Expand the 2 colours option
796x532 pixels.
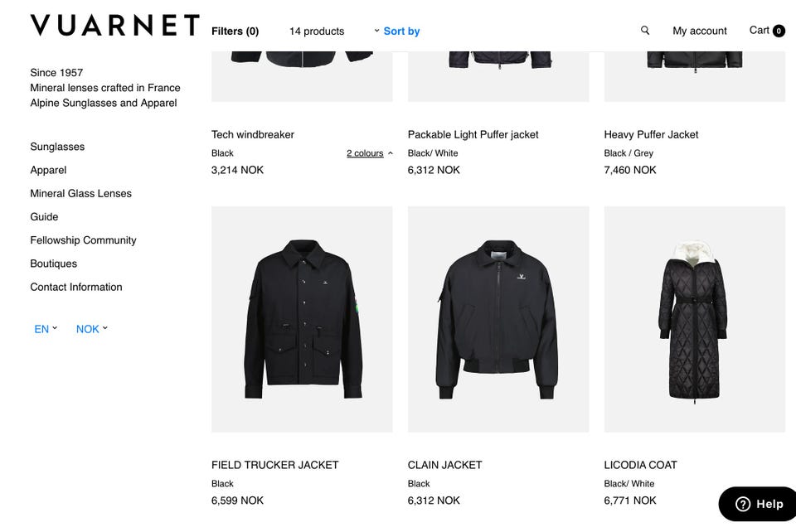coord(370,153)
